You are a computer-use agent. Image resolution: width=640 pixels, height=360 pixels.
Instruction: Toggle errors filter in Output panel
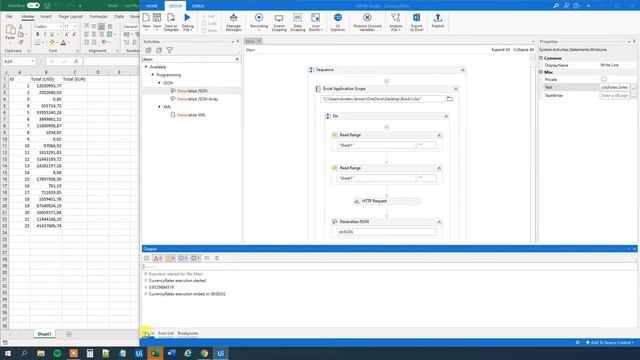click(x=158, y=258)
